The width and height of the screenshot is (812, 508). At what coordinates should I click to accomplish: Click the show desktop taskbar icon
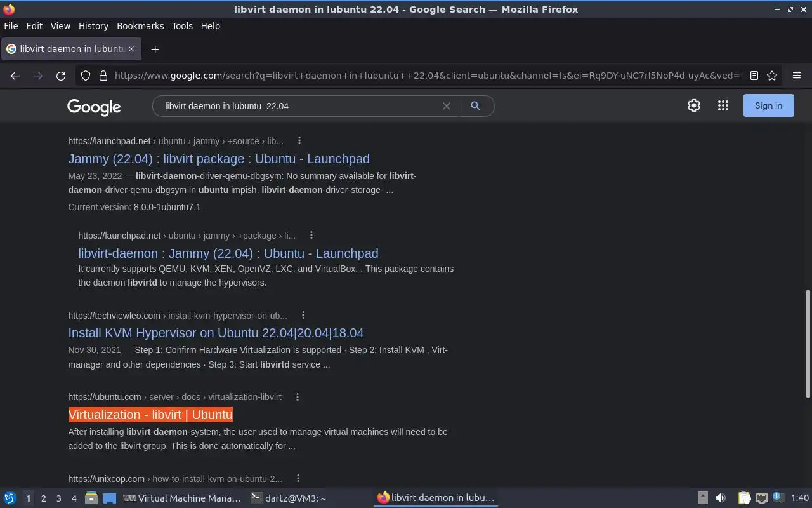tap(109, 498)
